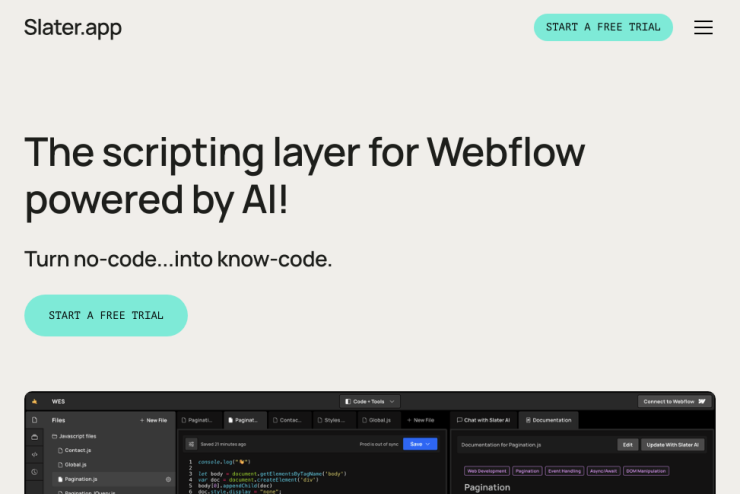Open the files sidebar icon
This screenshot has height=494, width=740.
[34, 420]
